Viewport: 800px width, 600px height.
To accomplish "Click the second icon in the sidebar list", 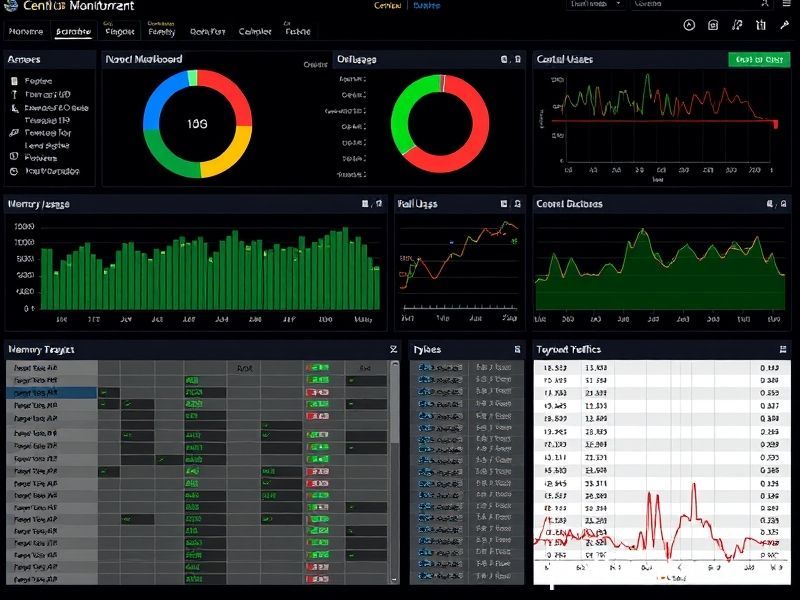I will [14, 94].
